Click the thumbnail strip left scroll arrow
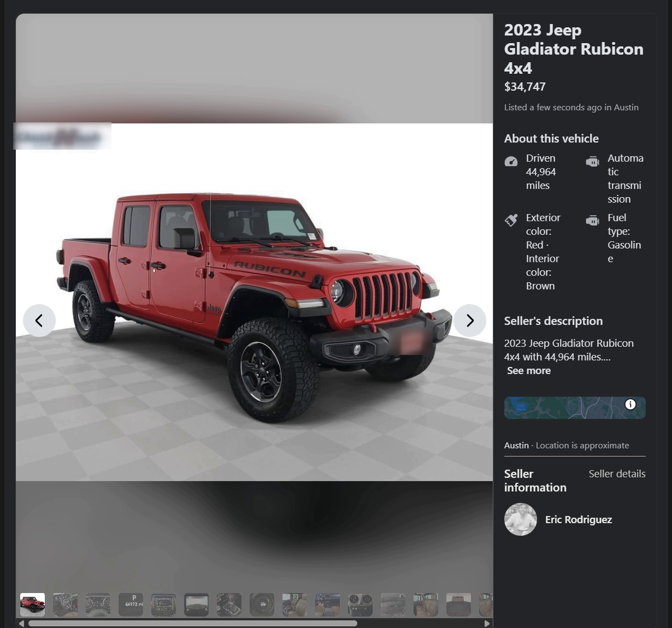 coord(21,623)
